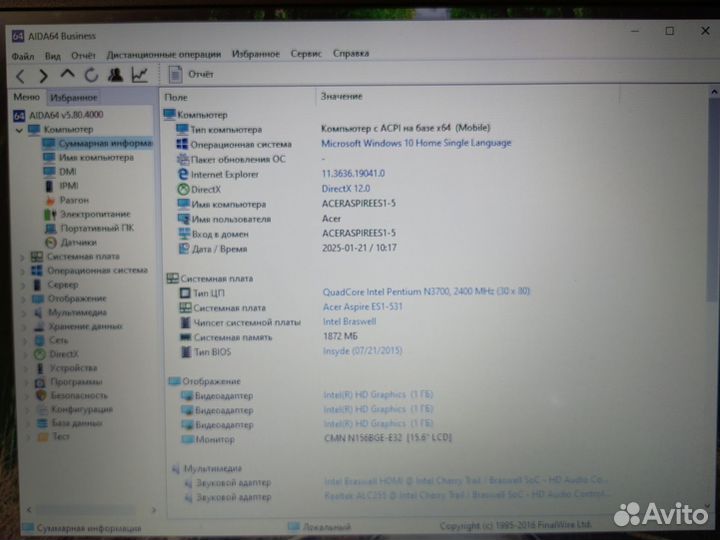720x540 pixels.
Task: Expand the Мультимедиа tree node
Action: 24,314
